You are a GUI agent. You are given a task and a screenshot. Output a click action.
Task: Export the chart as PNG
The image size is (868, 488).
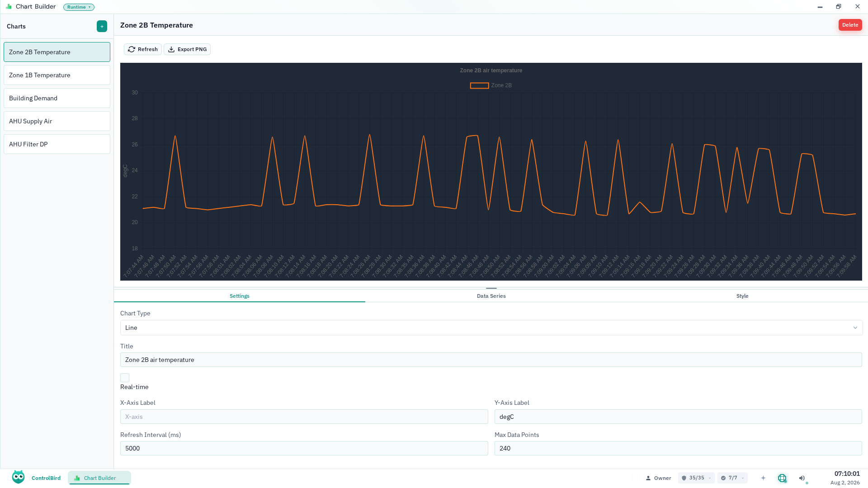click(x=187, y=49)
